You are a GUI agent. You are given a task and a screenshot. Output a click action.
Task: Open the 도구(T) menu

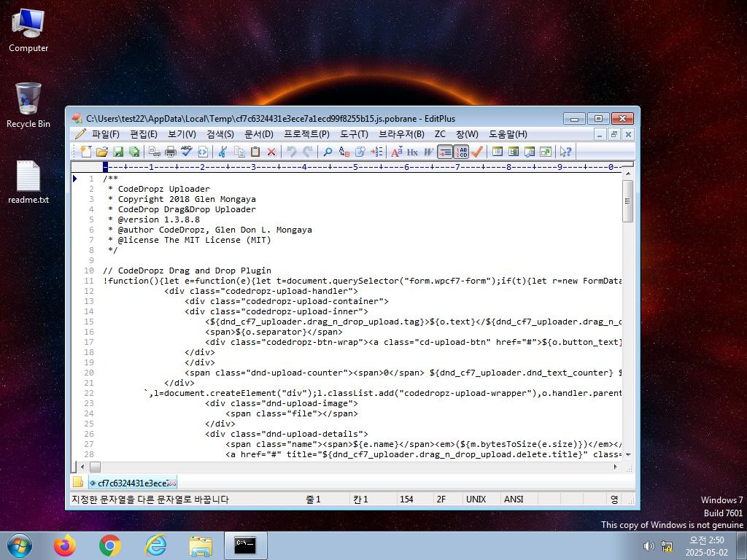[x=354, y=134]
